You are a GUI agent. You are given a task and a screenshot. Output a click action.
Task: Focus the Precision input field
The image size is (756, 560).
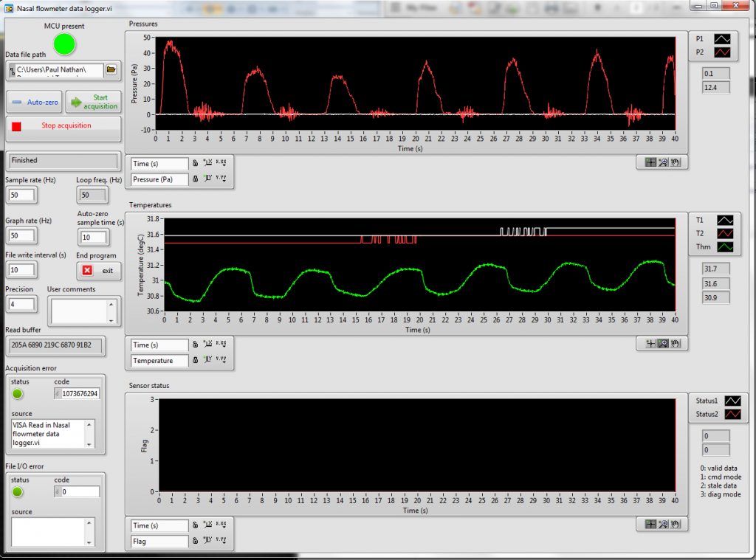pyautogui.click(x=21, y=304)
